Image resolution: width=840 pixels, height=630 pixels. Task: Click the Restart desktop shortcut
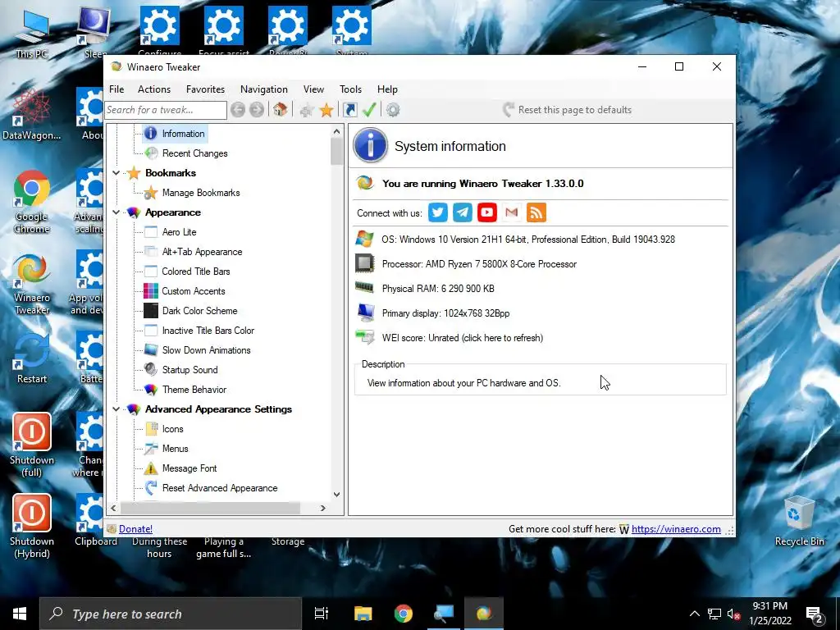click(32, 358)
